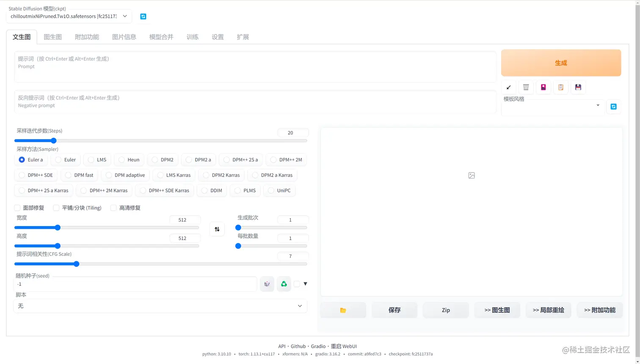Screen dimensions: 640x364
Task: Click the image placeholder icon in preview
Action: (472, 175)
